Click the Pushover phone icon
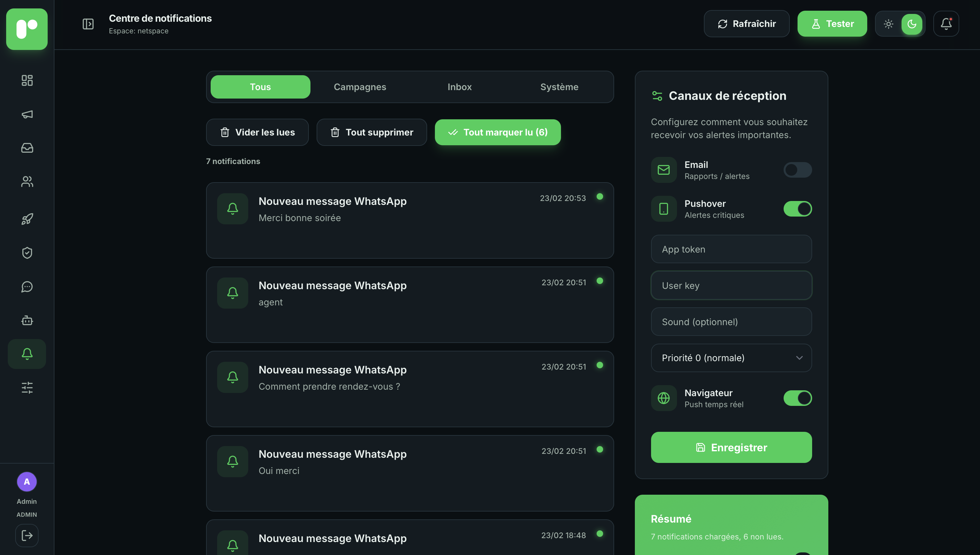The width and height of the screenshot is (980, 555). pyautogui.click(x=664, y=209)
